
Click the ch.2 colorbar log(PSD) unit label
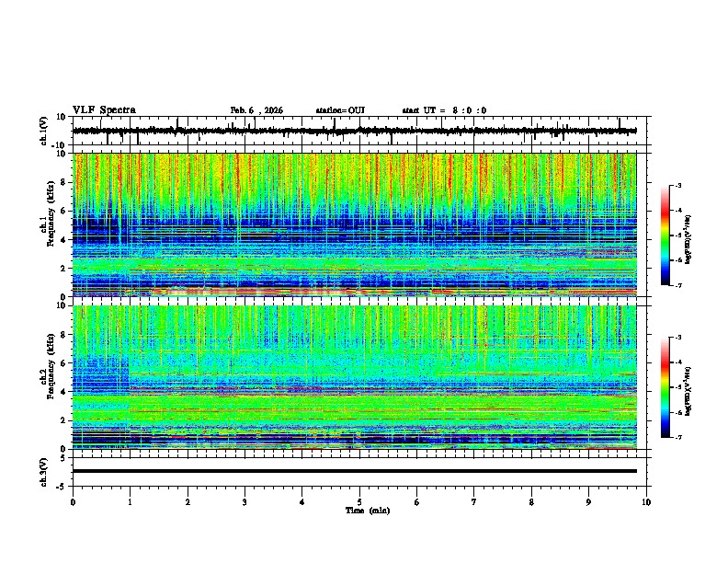click(x=688, y=391)
